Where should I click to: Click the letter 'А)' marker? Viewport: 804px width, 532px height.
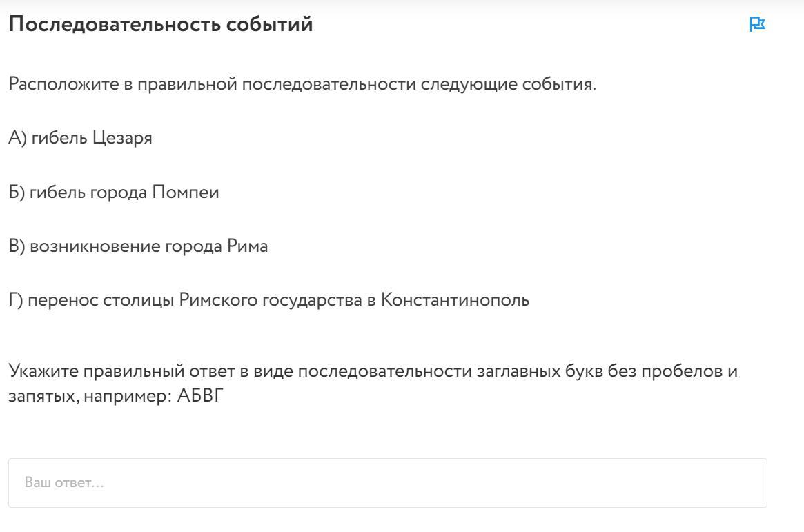click(17, 138)
